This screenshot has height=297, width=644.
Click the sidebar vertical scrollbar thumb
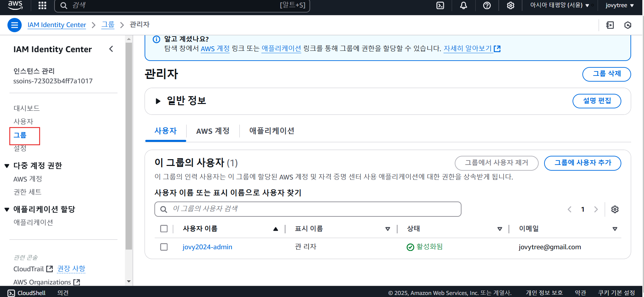point(129,146)
